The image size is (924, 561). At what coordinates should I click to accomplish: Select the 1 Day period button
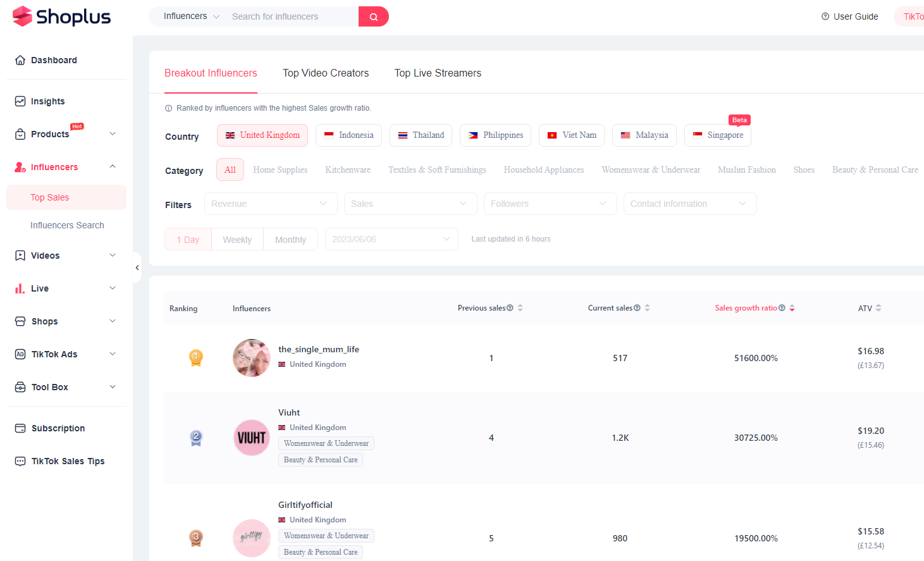pyautogui.click(x=188, y=240)
